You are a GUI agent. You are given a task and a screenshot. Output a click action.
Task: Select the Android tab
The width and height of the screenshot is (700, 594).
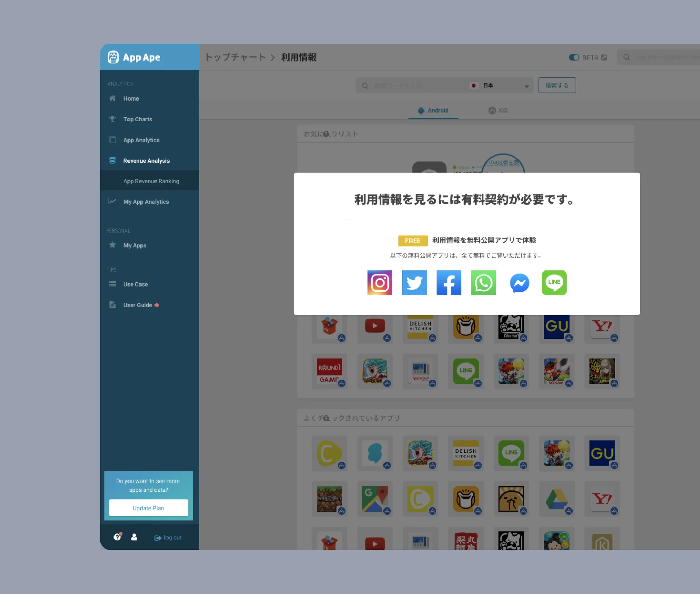click(x=433, y=110)
